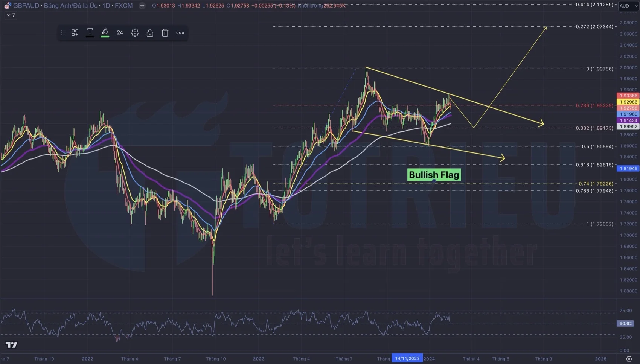Expand the collapsed indicators list labeled 7
Image resolution: width=640 pixels, height=364 pixels.
(11, 15)
